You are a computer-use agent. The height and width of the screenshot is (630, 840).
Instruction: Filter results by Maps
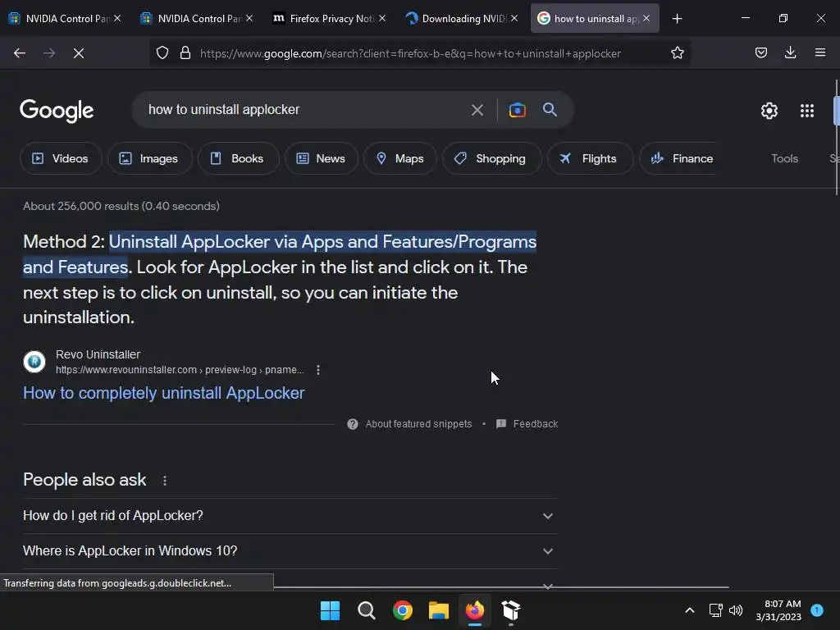pos(400,158)
